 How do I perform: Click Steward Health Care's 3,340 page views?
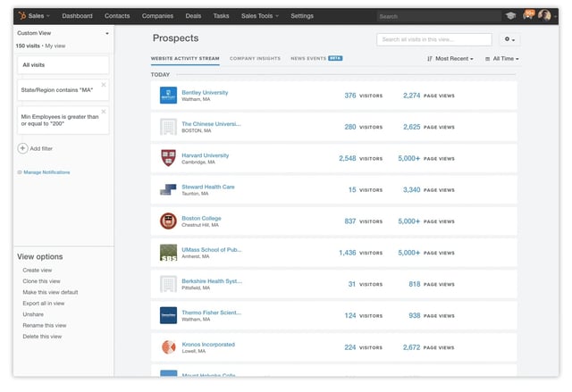coord(411,190)
